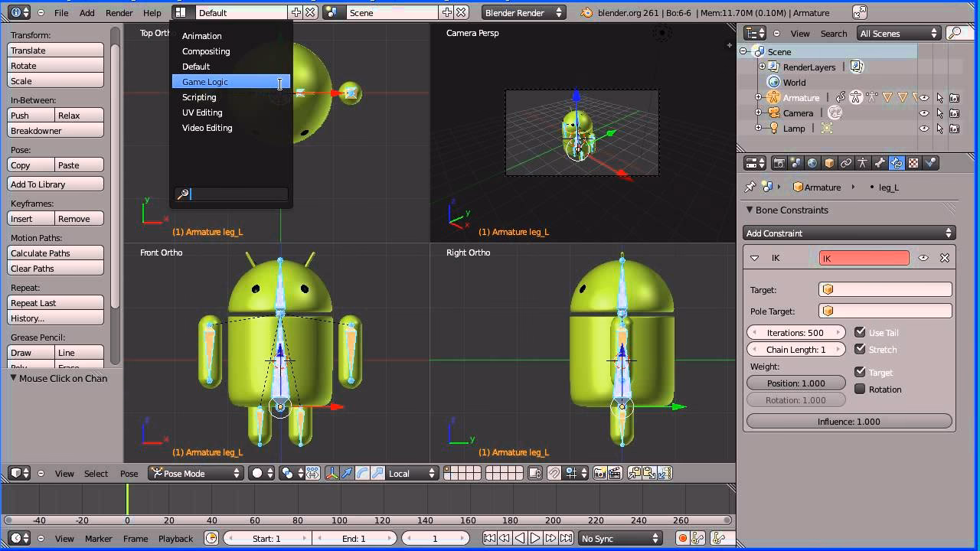Open the Texture properties tab (checker icon)
The height and width of the screenshot is (551, 980).
point(913,163)
